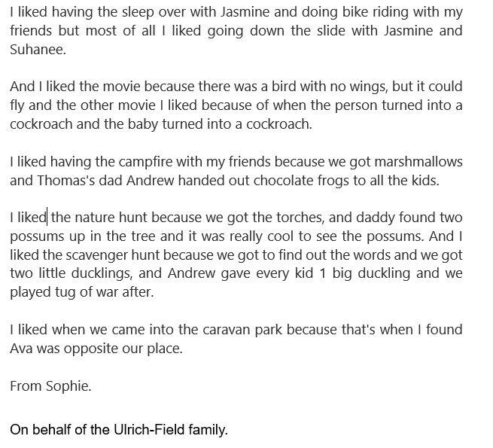Click the first 'cockroach' at line start
Viewport: 493px width, 448px height.
[41, 124]
